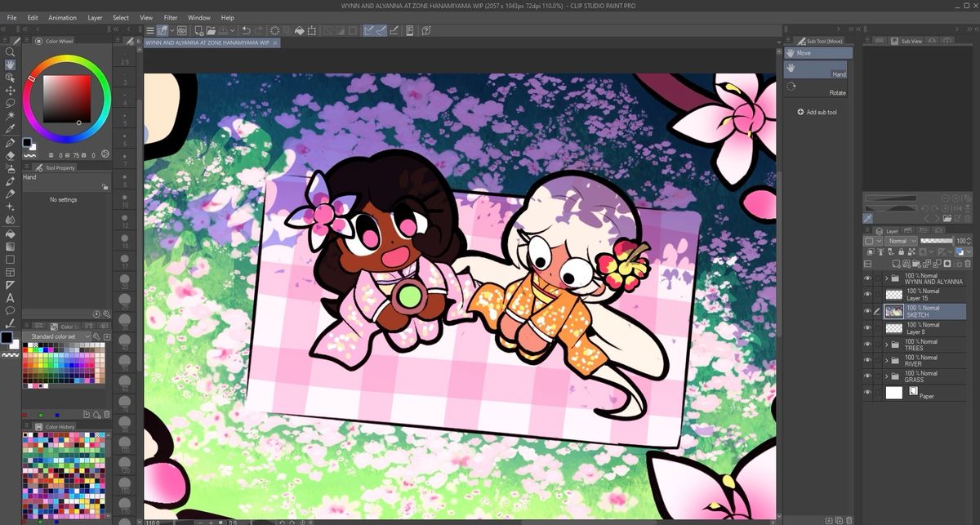This screenshot has width=980, height=525.
Task: Select the Fill bucket tool
Action: click(10, 233)
